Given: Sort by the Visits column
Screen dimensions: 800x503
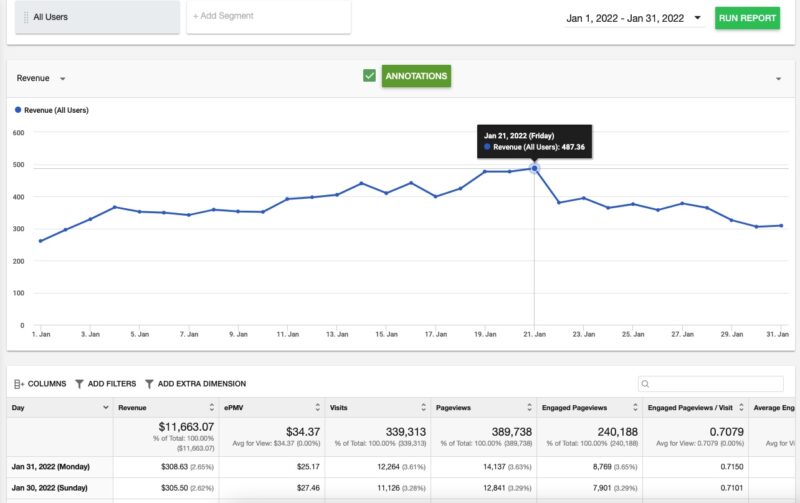Looking at the screenshot, I should pyautogui.click(x=423, y=407).
